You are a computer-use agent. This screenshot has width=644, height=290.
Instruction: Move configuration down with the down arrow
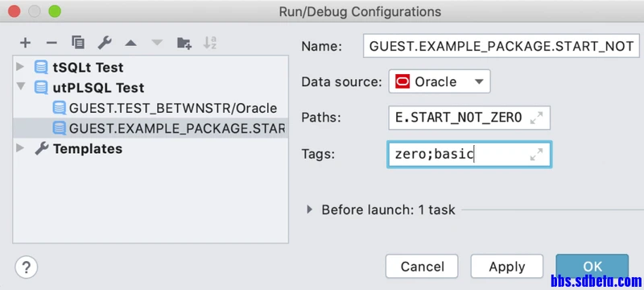(157, 43)
